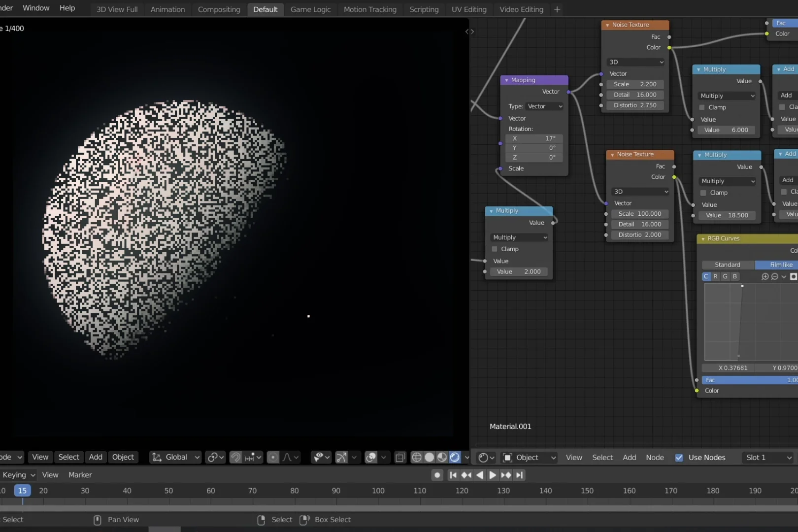
Task: Open the Slot 1 material slot dropdown
Action: pyautogui.click(x=768, y=458)
